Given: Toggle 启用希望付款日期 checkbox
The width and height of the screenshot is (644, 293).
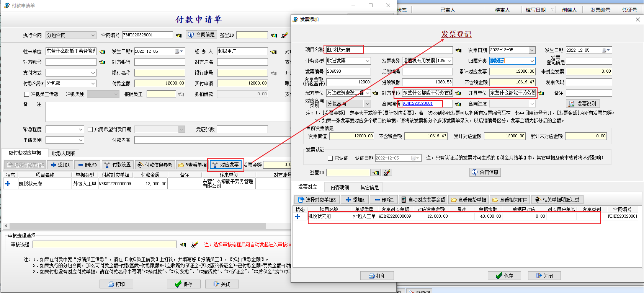Looking at the screenshot, I should pos(90,130).
